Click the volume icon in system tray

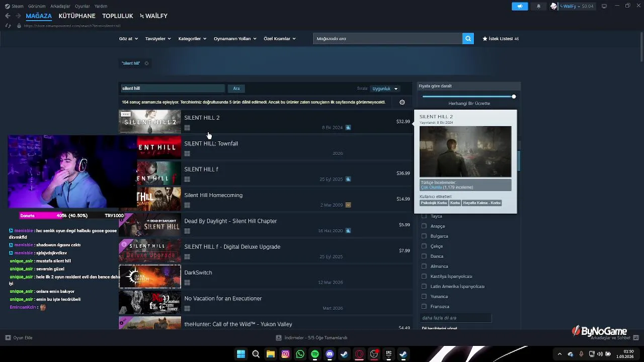[599, 354]
